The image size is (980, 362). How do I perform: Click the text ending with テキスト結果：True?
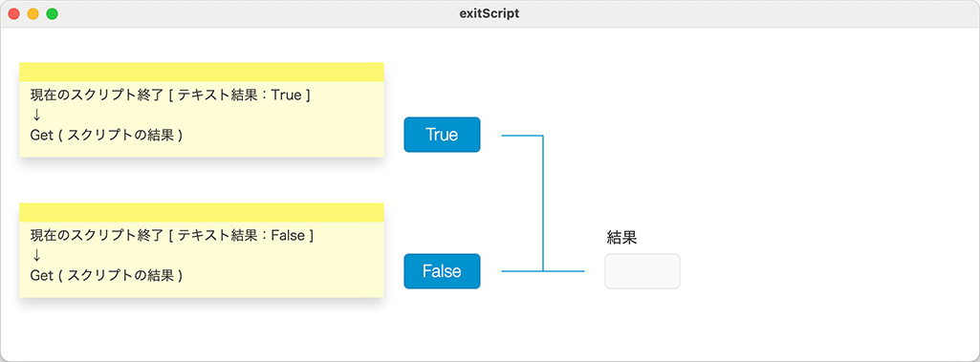click(170, 96)
